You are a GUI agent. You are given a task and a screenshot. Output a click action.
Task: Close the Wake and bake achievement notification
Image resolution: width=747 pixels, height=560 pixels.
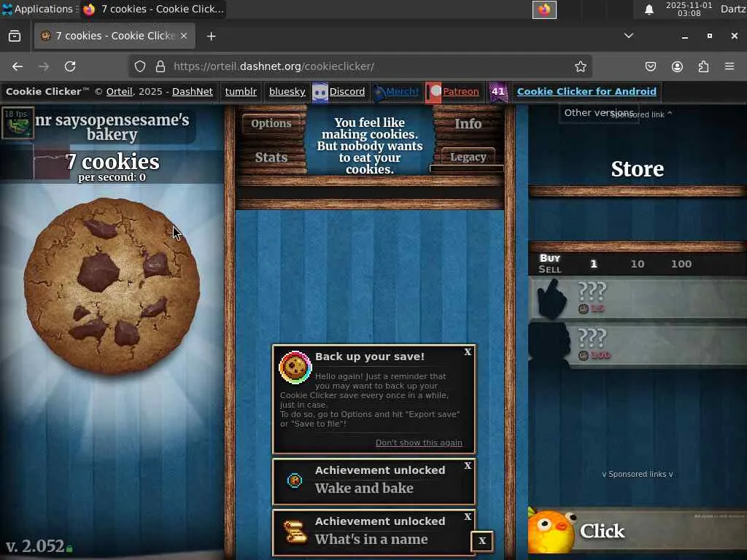pos(468,465)
